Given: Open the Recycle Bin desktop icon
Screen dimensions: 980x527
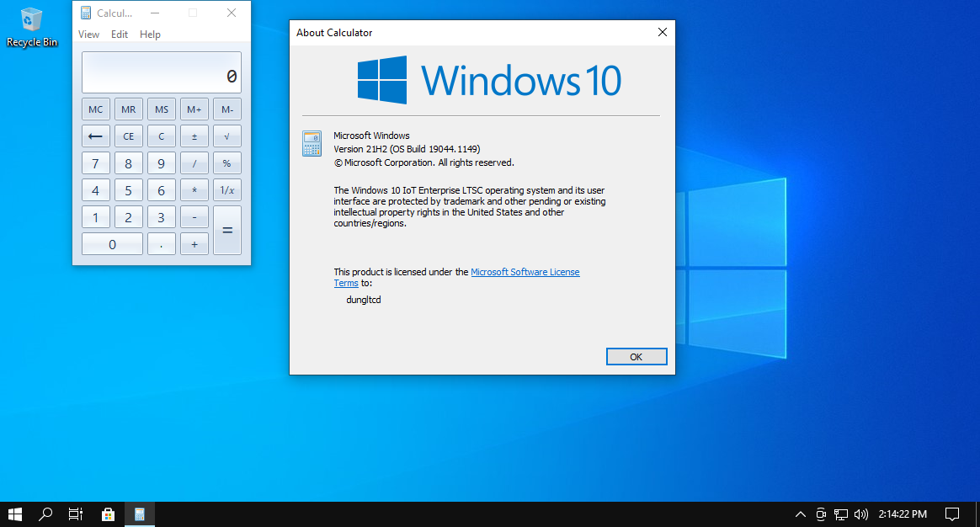Looking at the screenshot, I should coord(31,28).
